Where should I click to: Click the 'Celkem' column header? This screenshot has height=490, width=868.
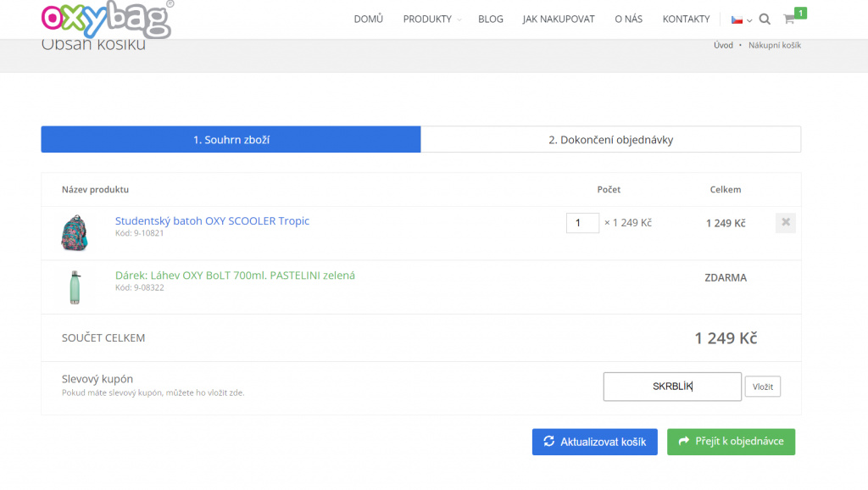[726, 189]
